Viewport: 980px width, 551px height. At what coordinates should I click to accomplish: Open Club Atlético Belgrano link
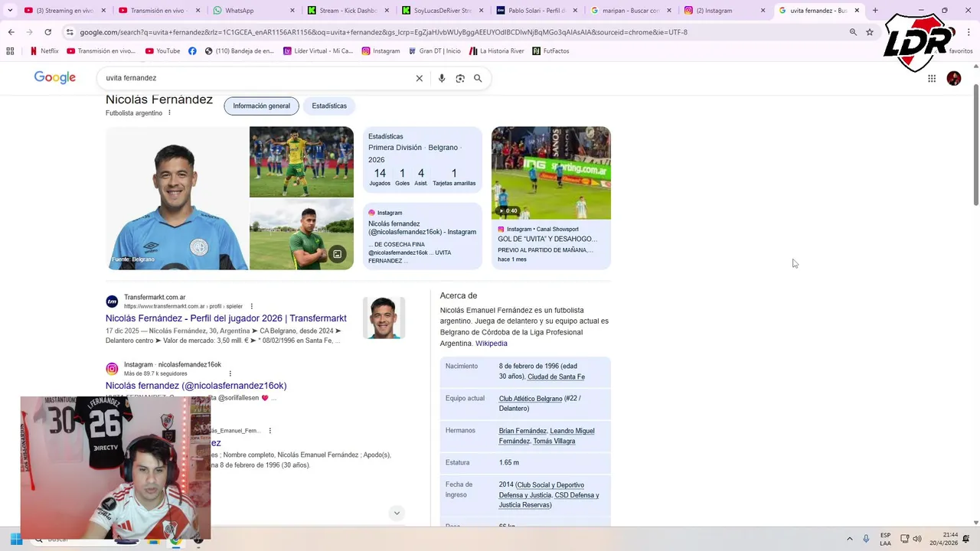pos(531,399)
